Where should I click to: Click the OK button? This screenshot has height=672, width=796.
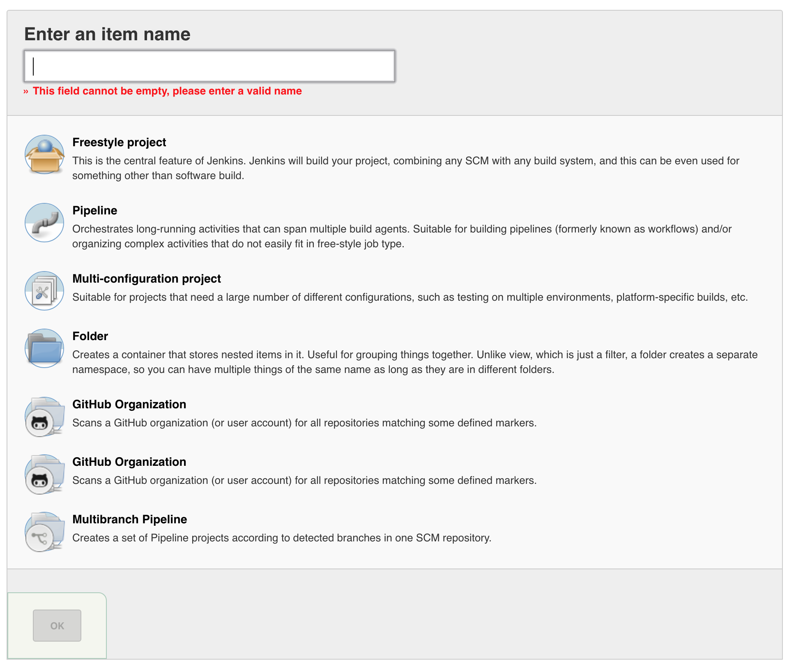pos(57,626)
